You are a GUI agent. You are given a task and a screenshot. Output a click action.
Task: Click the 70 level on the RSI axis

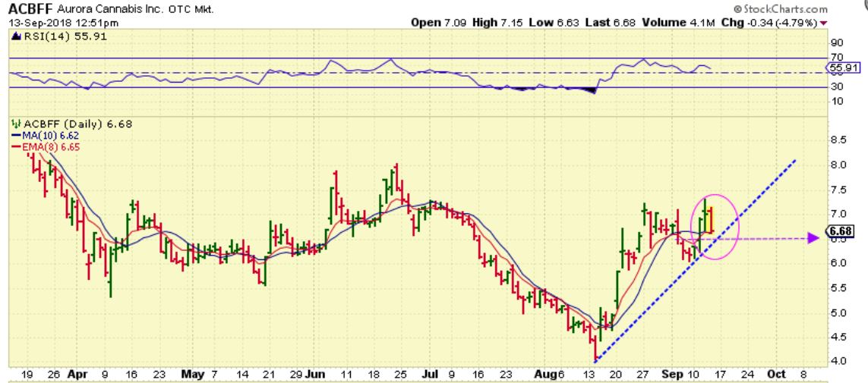[836, 57]
